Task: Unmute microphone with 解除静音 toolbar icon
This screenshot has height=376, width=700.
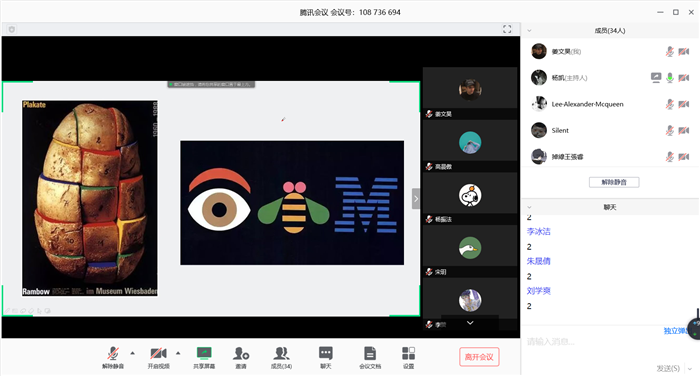Action: click(113, 357)
